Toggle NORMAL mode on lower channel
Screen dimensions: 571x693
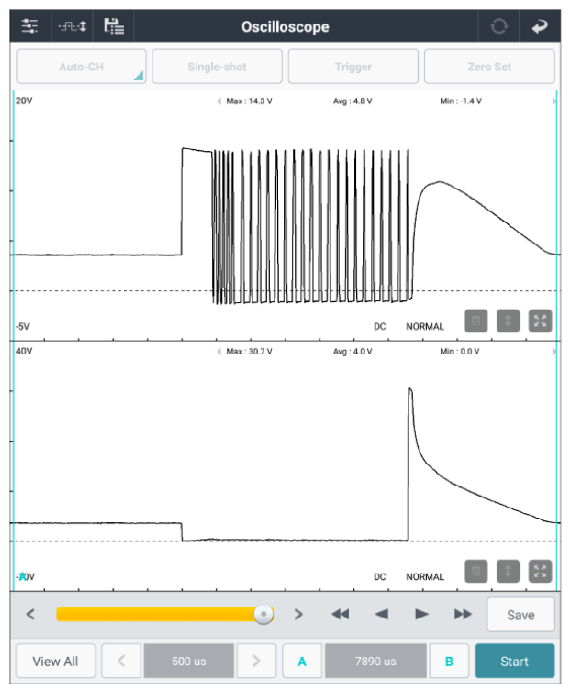click(425, 577)
